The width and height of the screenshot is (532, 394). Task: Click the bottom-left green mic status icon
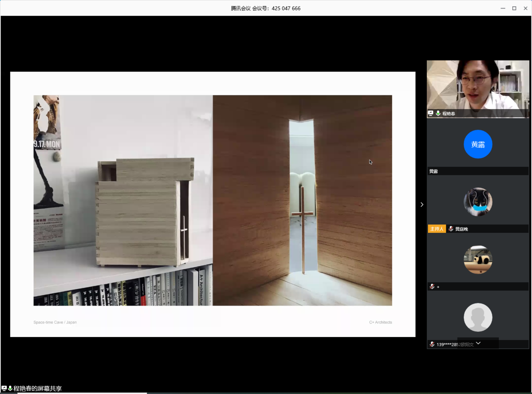(x=10, y=388)
